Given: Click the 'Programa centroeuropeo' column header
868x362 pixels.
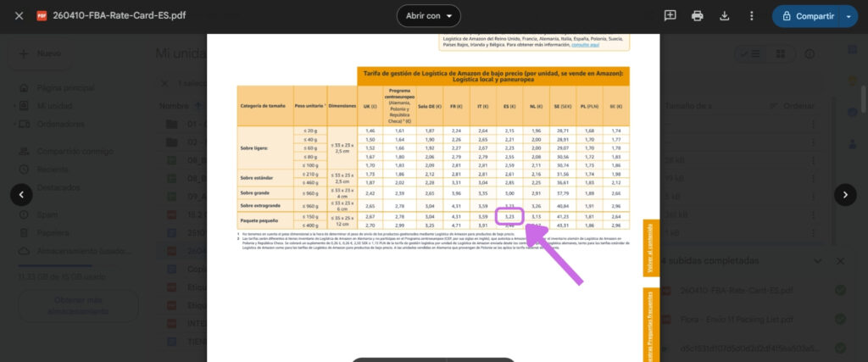Looking at the screenshot, I should click(x=399, y=106).
